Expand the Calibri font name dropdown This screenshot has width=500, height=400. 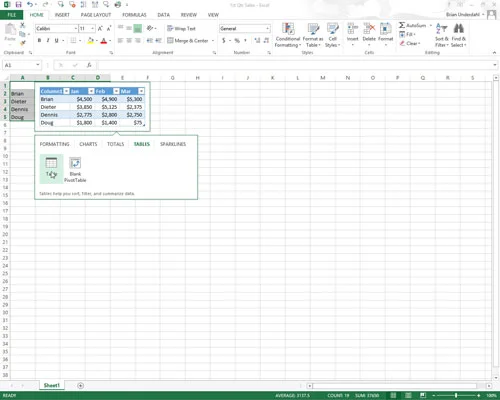click(76, 29)
